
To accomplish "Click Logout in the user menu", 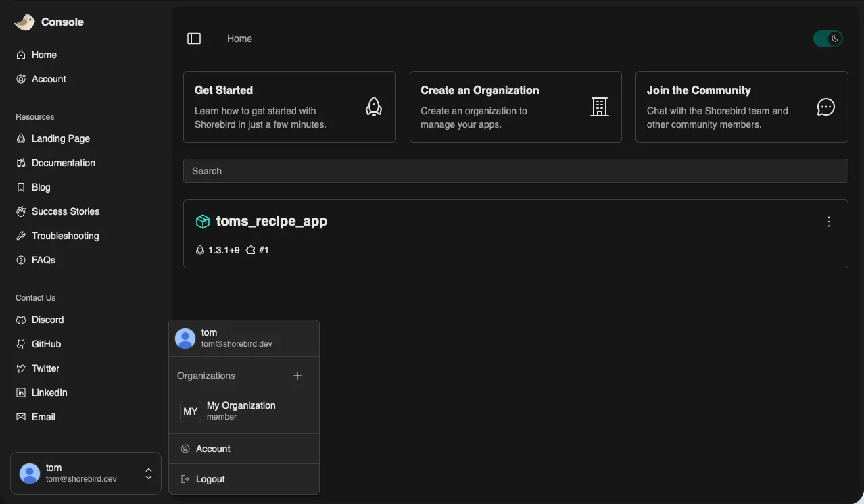I will click(x=210, y=479).
